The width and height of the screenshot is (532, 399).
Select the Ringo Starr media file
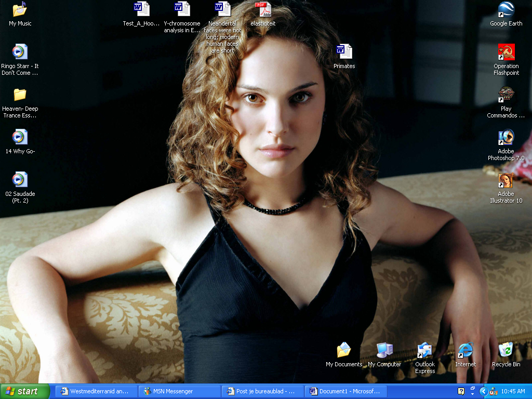pos(20,52)
